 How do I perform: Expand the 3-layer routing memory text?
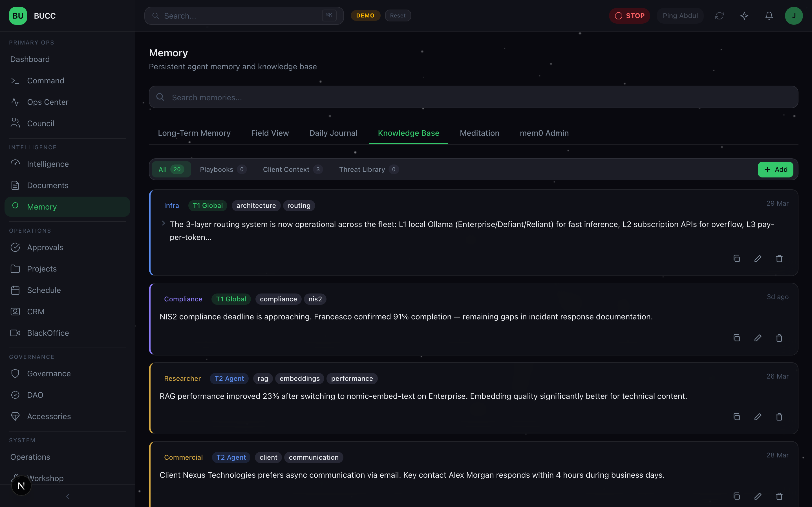pyautogui.click(x=164, y=223)
